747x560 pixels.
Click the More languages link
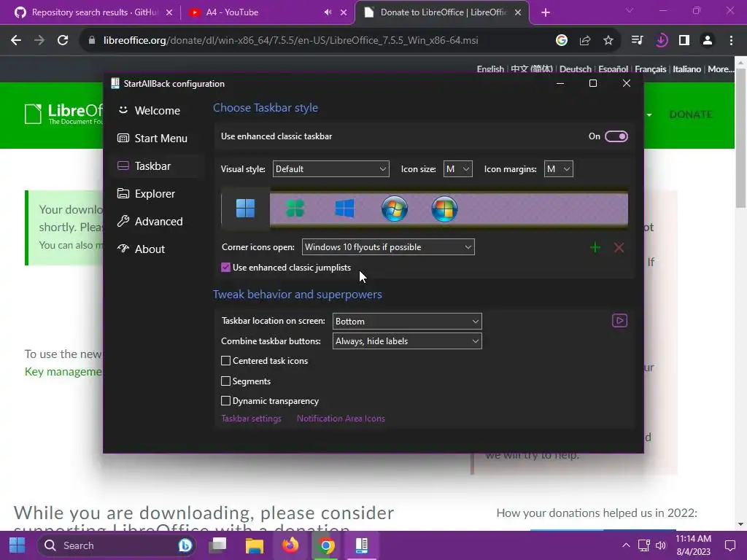tap(720, 69)
